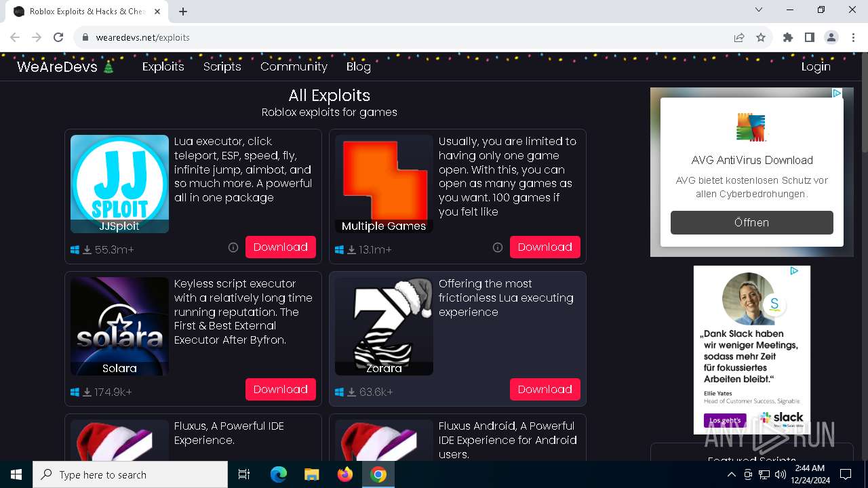The width and height of the screenshot is (868, 488).
Task: Download Zorara
Action: [545, 390]
